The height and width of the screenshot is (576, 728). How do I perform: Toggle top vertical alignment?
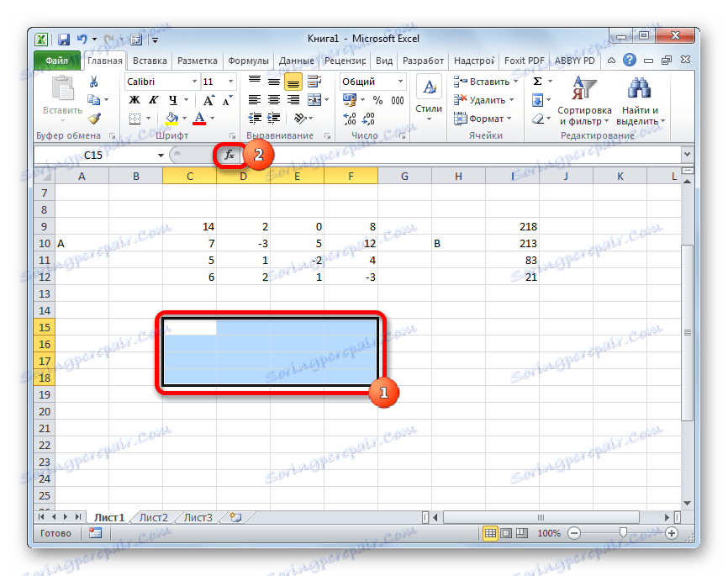point(255,82)
